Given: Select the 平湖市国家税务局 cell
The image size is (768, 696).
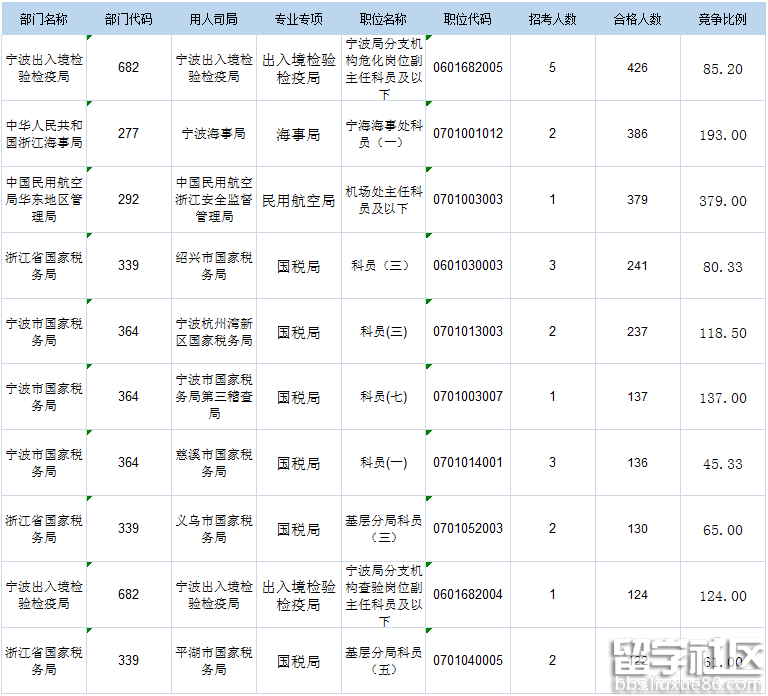Looking at the screenshot, I should [213, 661].
